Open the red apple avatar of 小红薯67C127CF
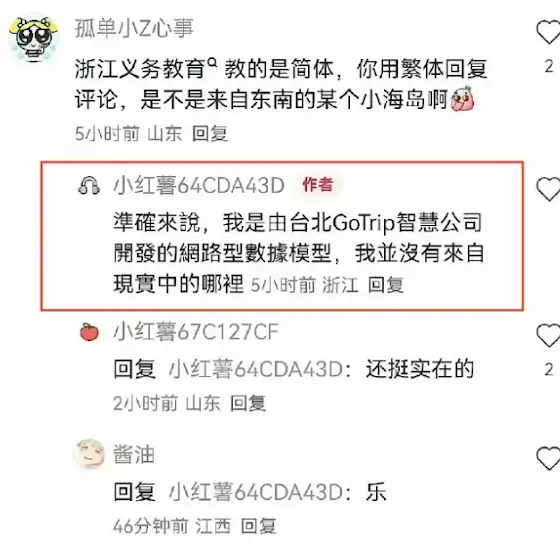This screenshot has height=560, width=560. [x=89, y=332]
